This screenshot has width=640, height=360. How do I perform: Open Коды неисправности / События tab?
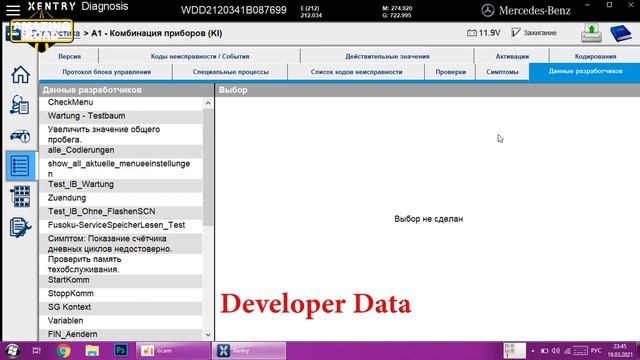(x=200, y=56)
